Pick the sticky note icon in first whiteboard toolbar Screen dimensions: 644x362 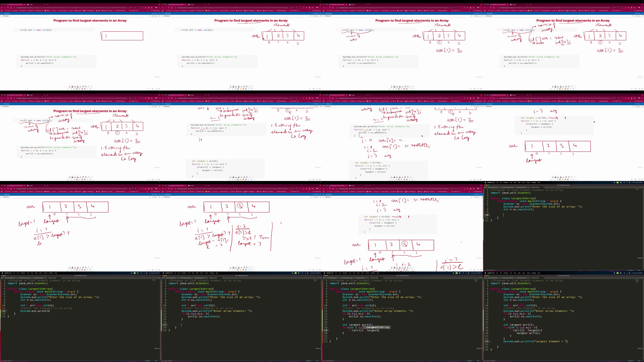click(x=79, y=89)
